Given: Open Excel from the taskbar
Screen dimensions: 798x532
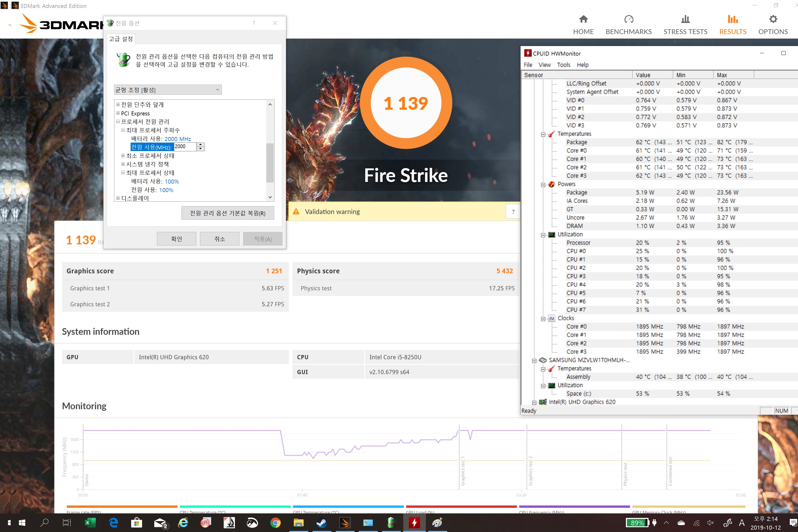Looking at the screenshot, I should tap(90, 523).
